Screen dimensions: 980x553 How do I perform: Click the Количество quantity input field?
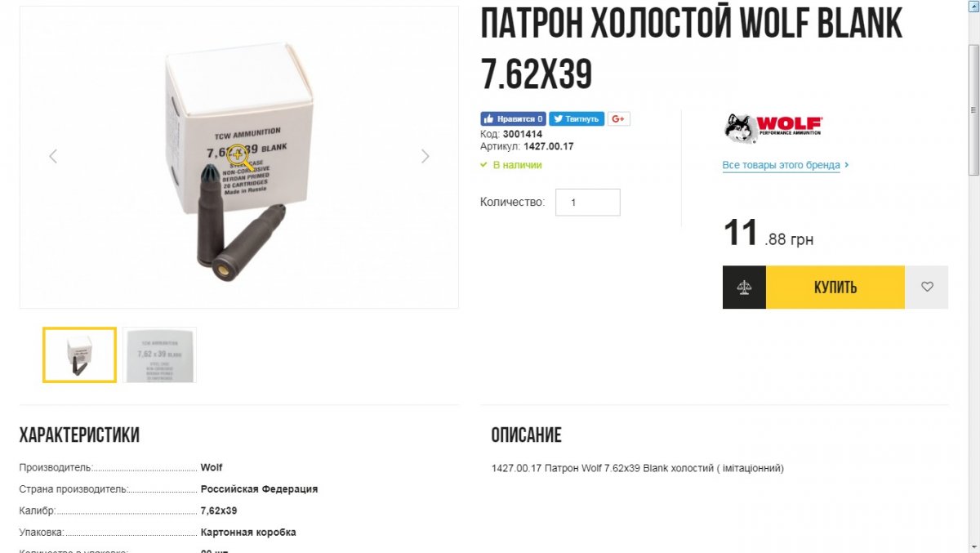(x=588, y=203)
